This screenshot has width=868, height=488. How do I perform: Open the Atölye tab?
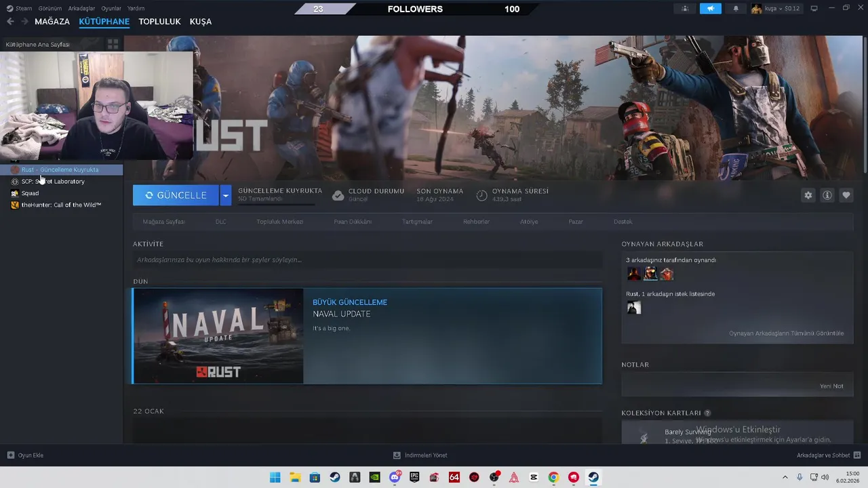tap(529, 222)
